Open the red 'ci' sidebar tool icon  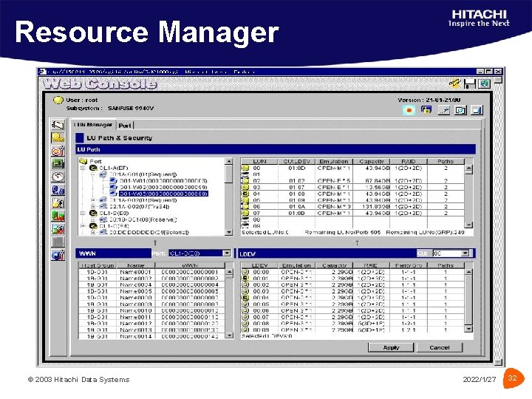[x=58, y=151]
